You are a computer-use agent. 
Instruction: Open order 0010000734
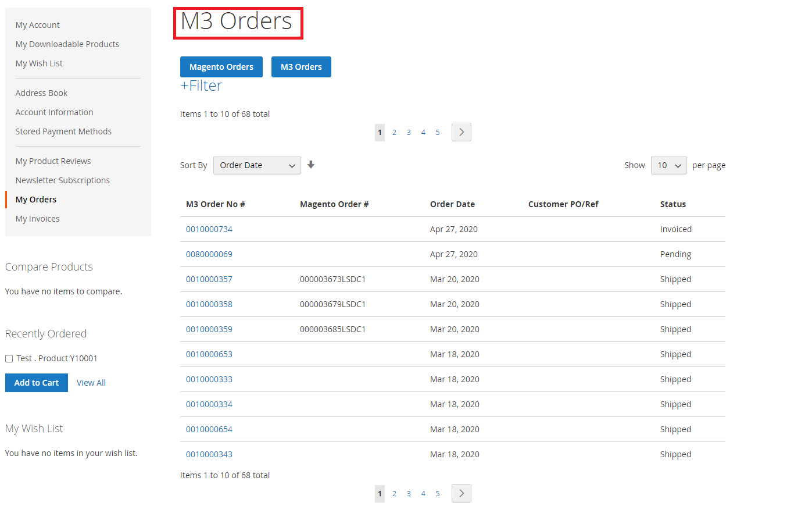(209, 229)
